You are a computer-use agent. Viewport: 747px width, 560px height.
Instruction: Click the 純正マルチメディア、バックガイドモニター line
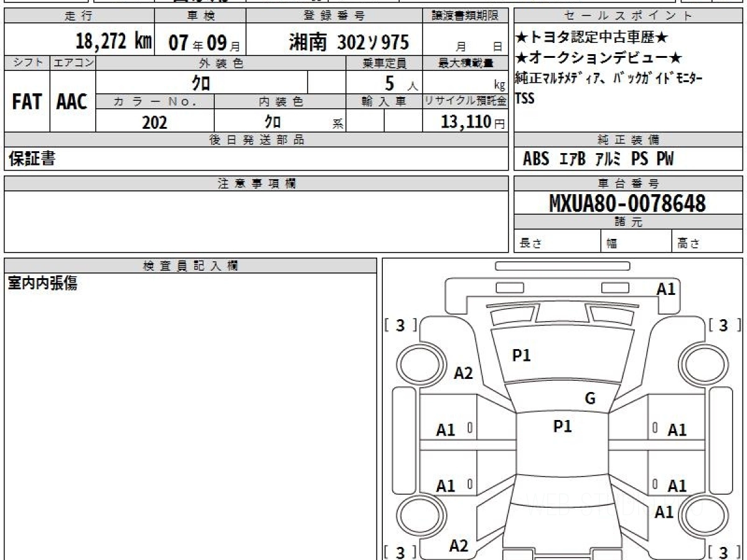point(609,78)
